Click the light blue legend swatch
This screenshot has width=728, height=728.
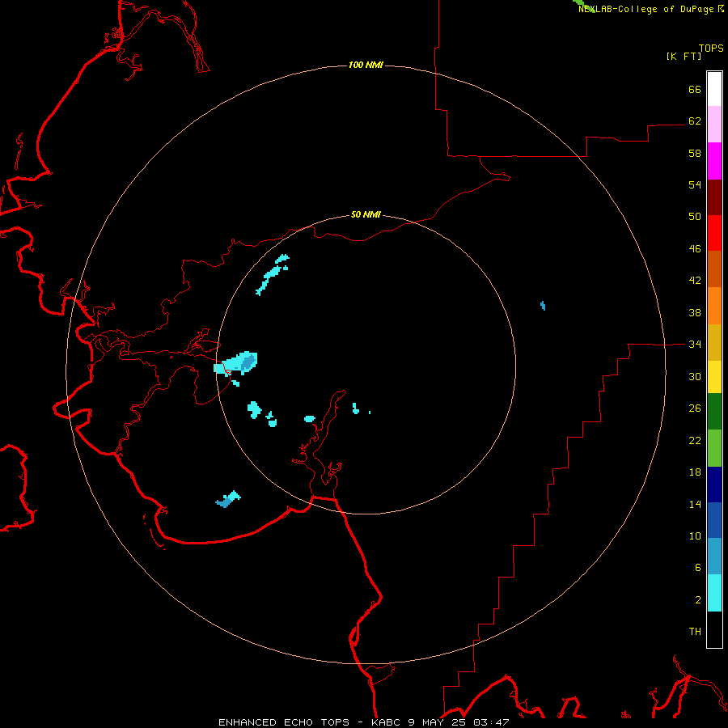[714, 557]
